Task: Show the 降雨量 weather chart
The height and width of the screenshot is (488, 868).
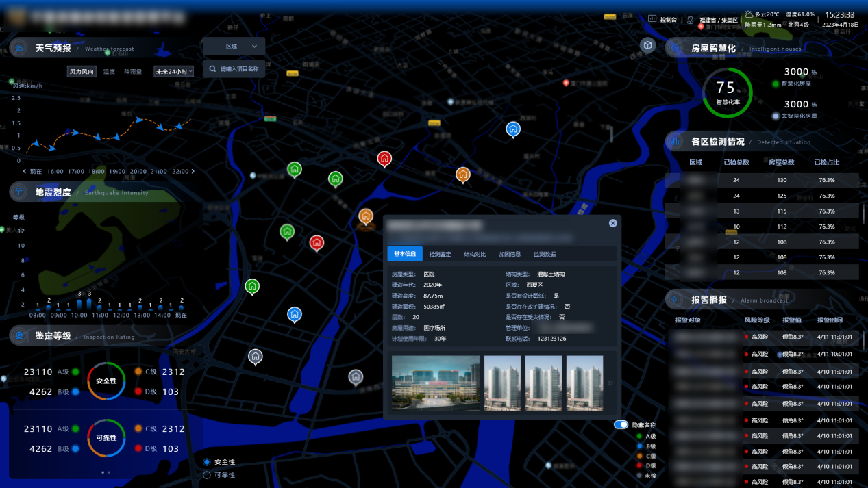Action: coord(133,71)
